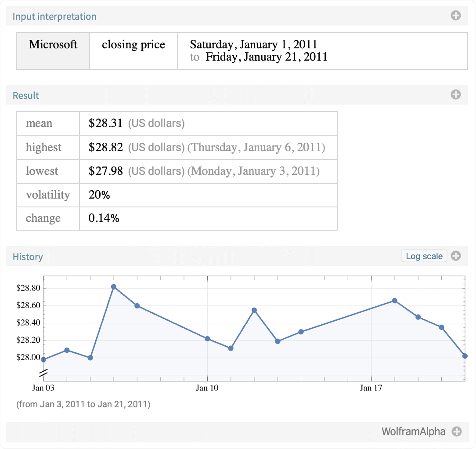This screenshot has height=449, width=476.
Task: Expand the Input interpretation plus icon
Action: 456,16
